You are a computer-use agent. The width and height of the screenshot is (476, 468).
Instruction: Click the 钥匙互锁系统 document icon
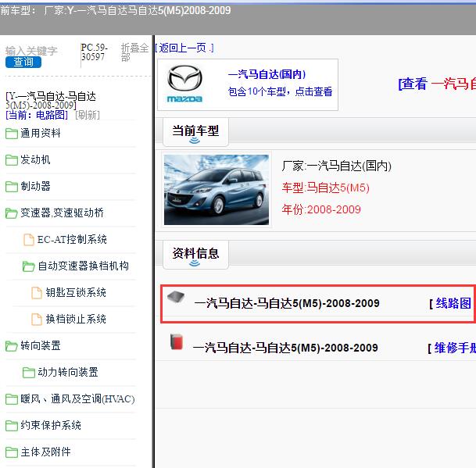tap(37, 293)
